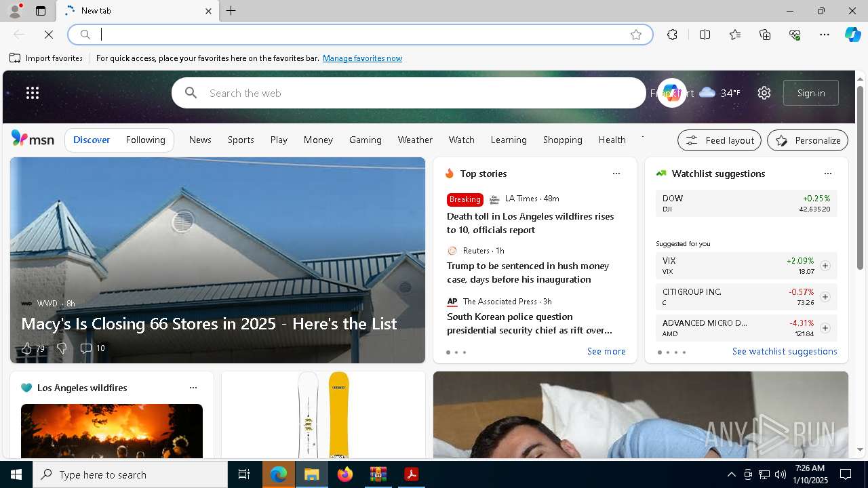Add Citigroup Inc. to the watchlist
The width and height of the screenshot is (868, 488).
pos(825,297)
